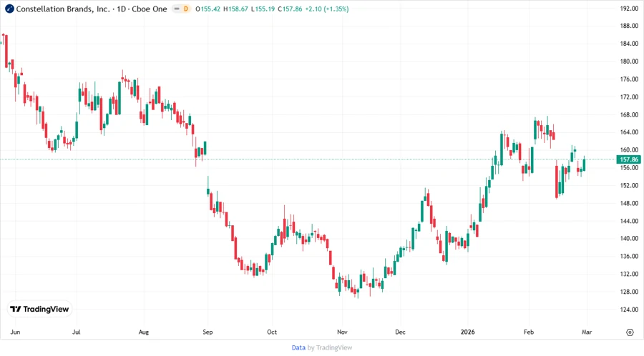Open the 'Data' link in the footer
Image resolution: width=644 pixels, height=356 pixels.
tap(298, 347)
